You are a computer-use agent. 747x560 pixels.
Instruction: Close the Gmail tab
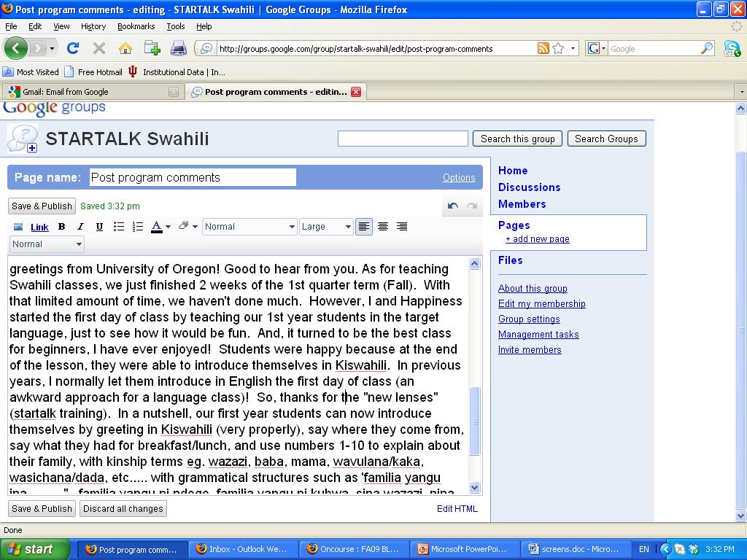click(174, 92)
